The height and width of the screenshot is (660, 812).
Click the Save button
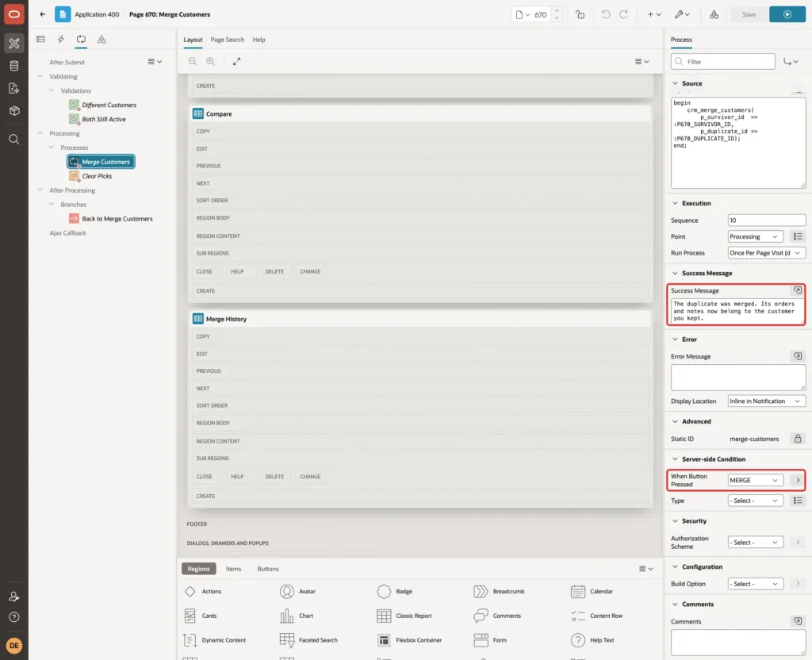[749, 14]
